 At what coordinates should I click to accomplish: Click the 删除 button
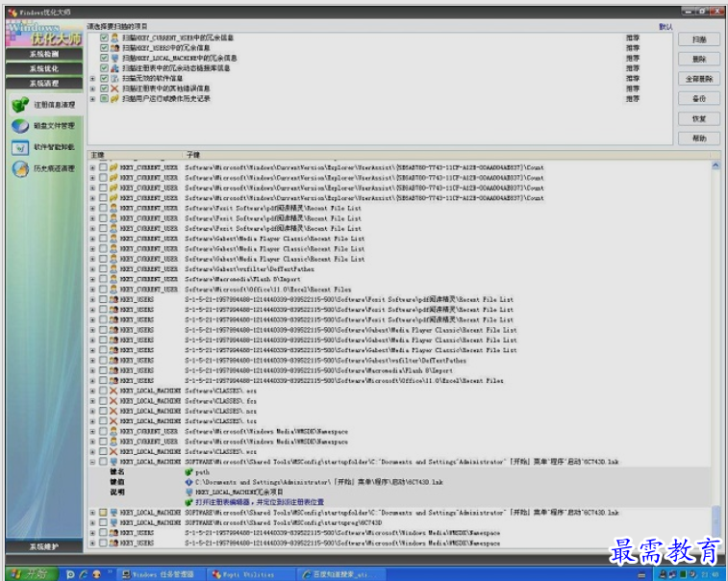pyautogui.click(x=699, y=59)
